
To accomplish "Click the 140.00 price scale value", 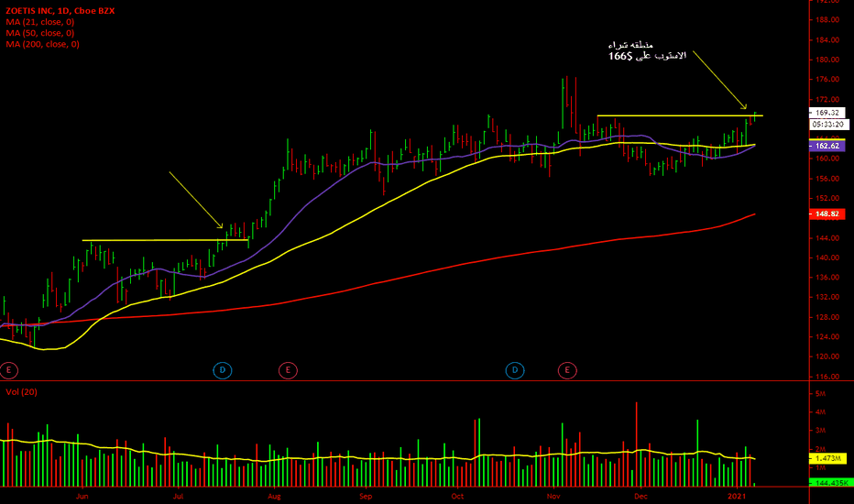I will pyautogui.click(x=827, y=257).
